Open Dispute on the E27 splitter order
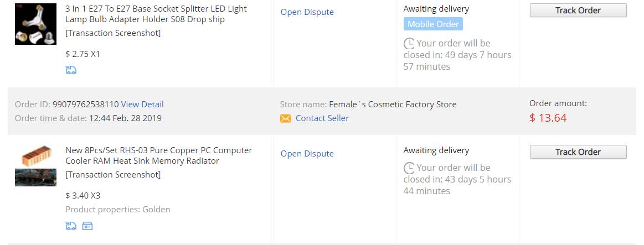 pos(307,12)
